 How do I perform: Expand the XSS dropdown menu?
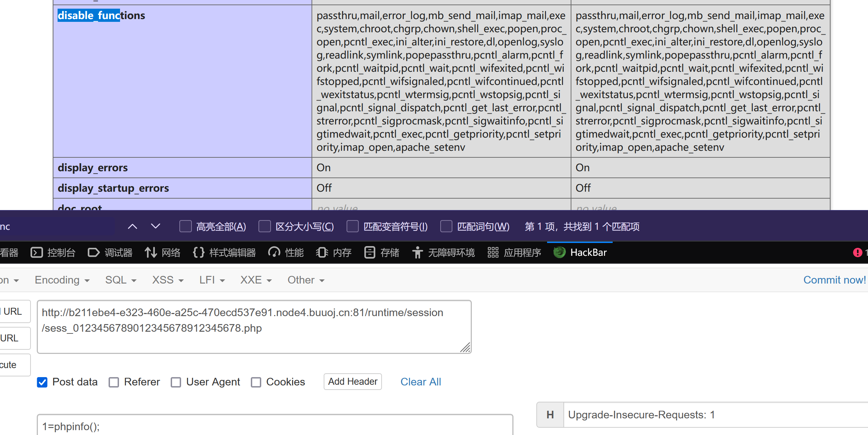pos(168,280)
